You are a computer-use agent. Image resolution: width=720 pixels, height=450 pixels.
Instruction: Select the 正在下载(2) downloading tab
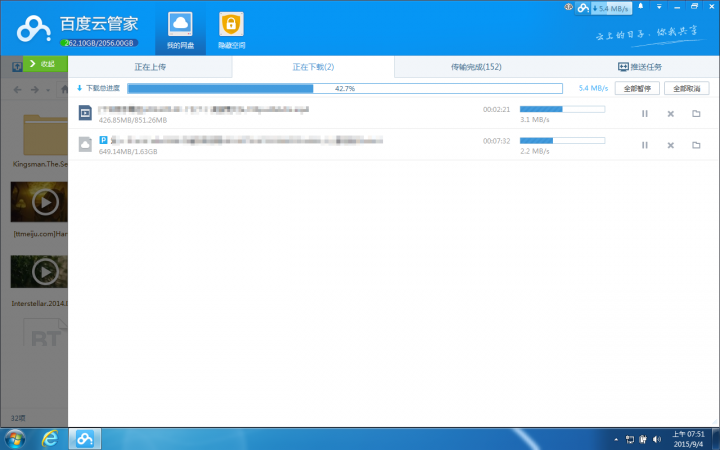[x=313, y=67]
